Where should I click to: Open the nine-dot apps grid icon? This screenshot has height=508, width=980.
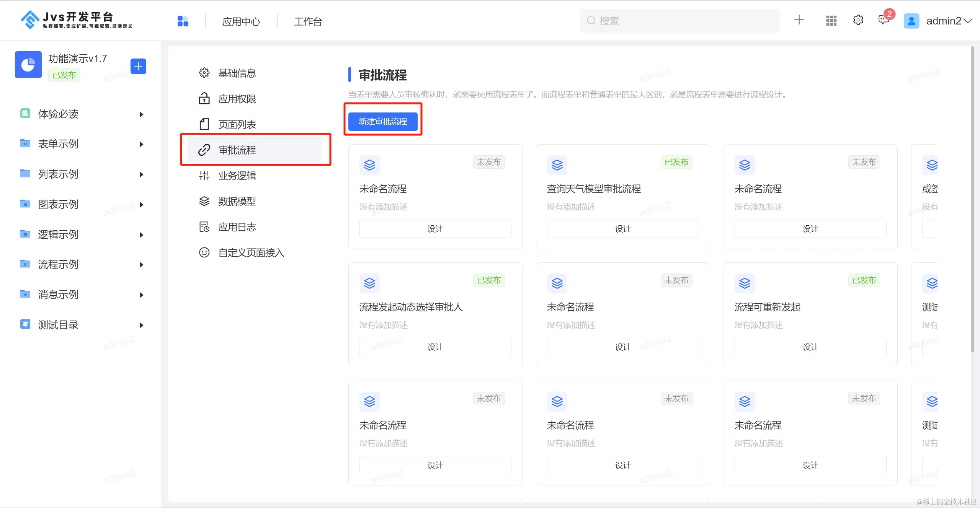831,21
